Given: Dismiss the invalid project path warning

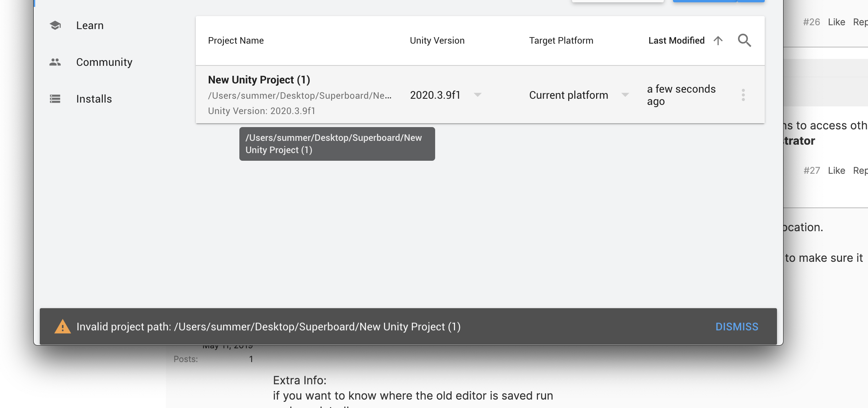Looking at the screenshot, I should tap(737, 326).
